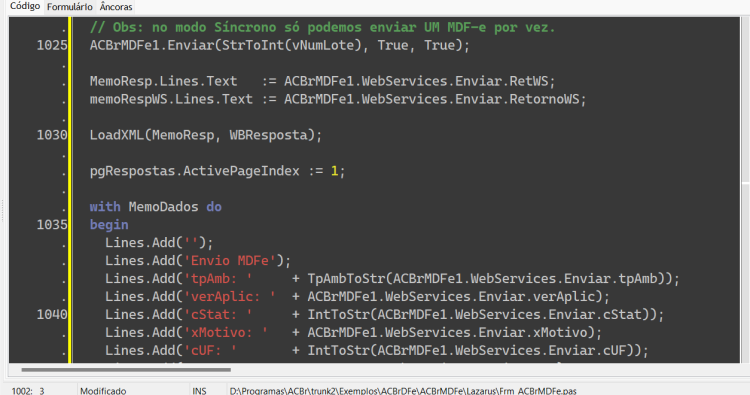
Task: Click the Lines.Add('cUF: ') line
Action: click(377, 351)
